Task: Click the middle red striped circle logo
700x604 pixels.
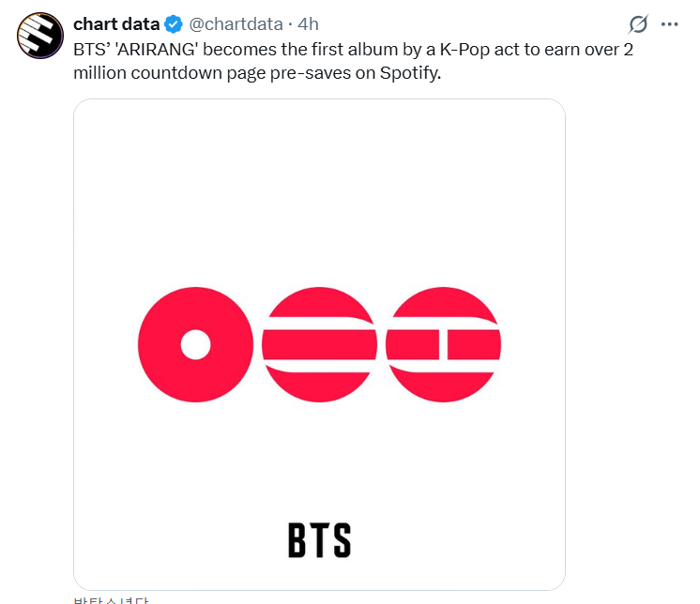Action: 319,344
